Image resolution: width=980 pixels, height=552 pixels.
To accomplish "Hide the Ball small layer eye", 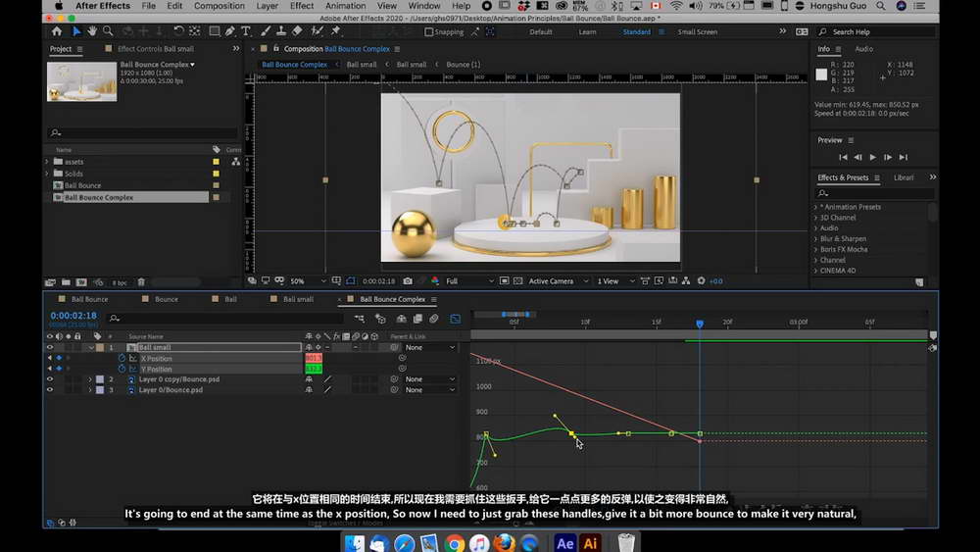I will tap(50, 348).
